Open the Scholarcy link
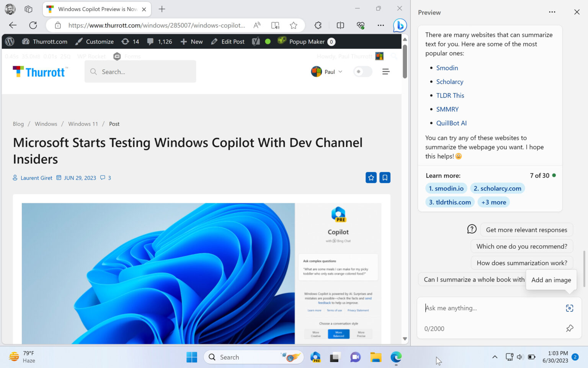This screenshot has height=368, width=588. pos(449,82)
